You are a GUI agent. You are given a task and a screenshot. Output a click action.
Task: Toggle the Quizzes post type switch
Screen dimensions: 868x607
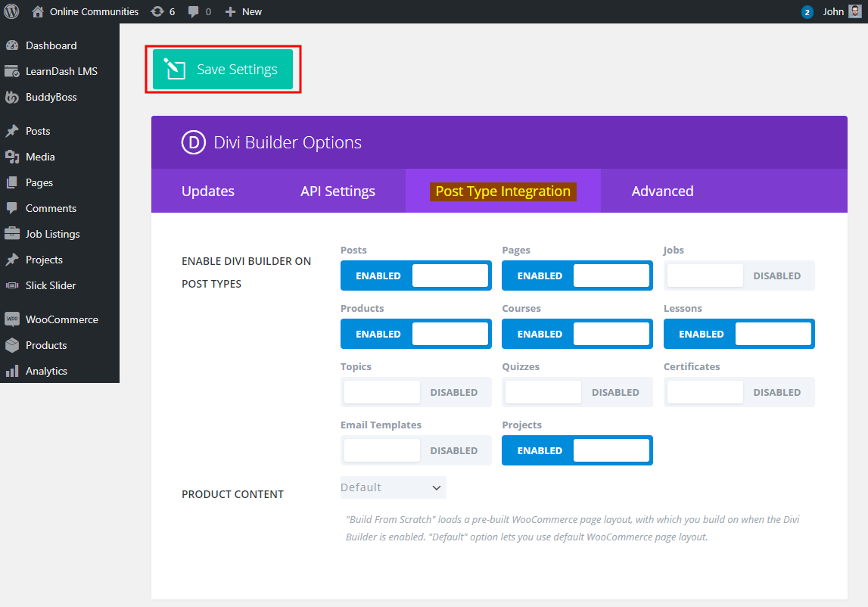[x=577, y=392]
